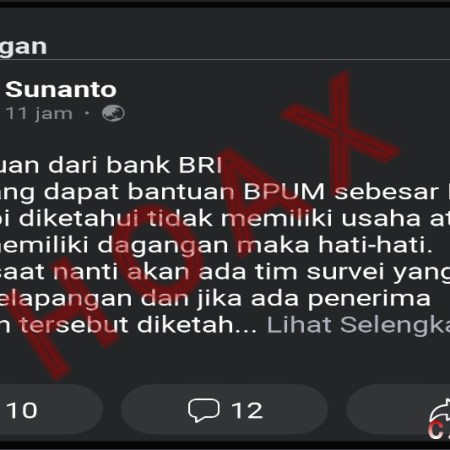Click the word "penerima" in post
This screenshot has width=450, height=450.
[369, 299]
